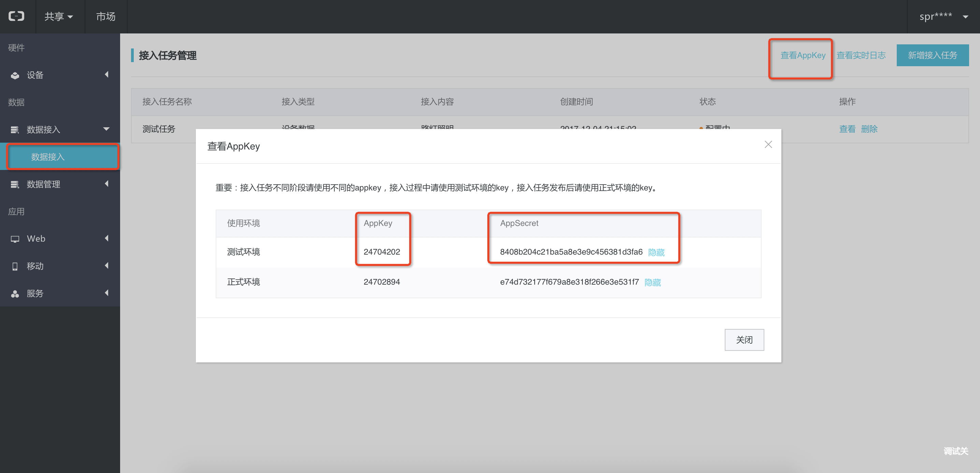Screen dimensions: 980x473
Task: Click the AppSecret e74d732177f679a8e318f266e3e531f7
Action: (569, 282)
